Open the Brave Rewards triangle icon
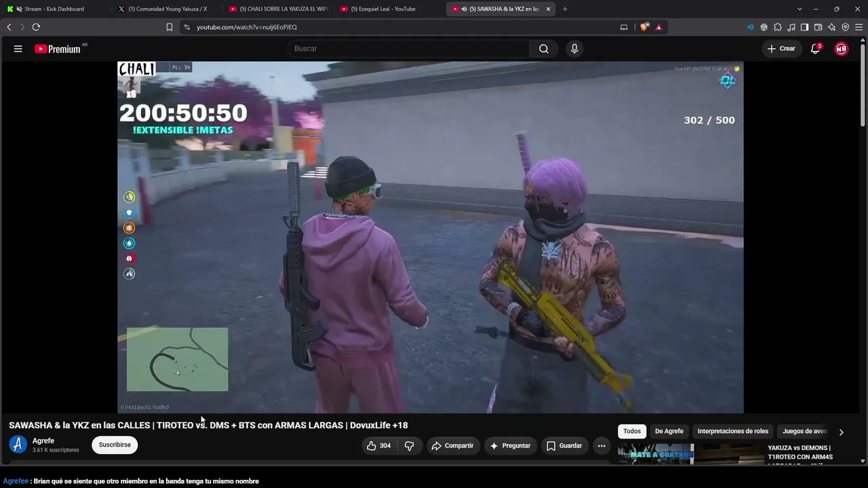This screenshot has width=868, height=488. (658, 27)
